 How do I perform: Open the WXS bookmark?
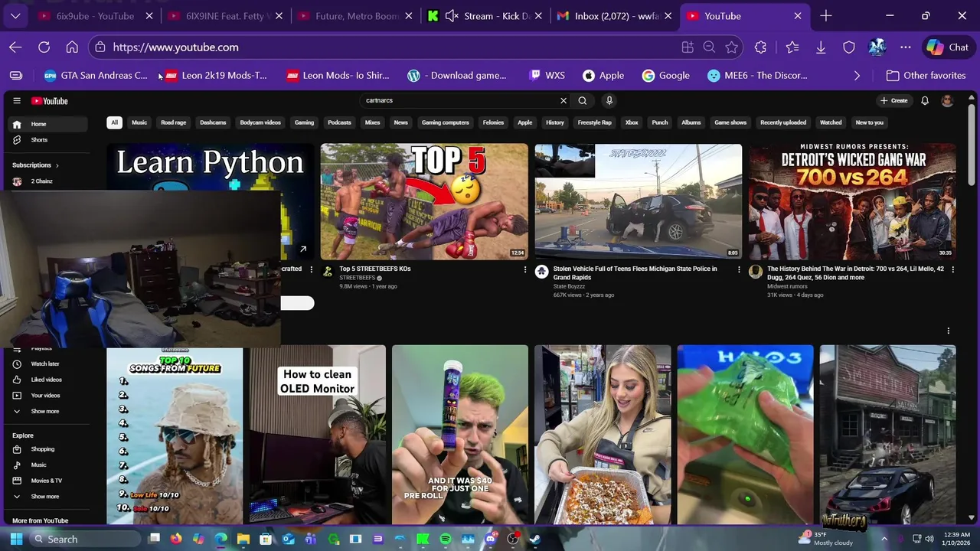coord(547,76)
